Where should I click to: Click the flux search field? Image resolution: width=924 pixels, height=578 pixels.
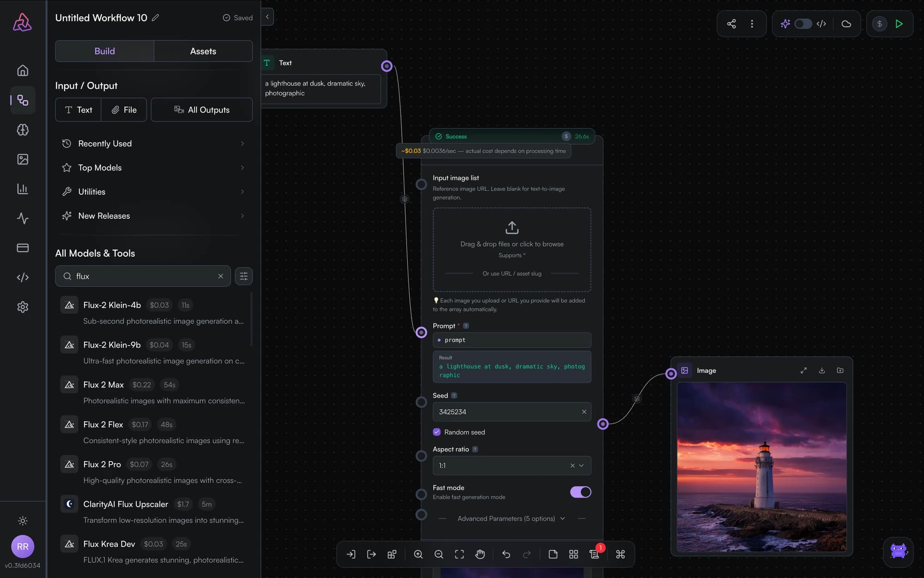(x=143, y=276)
